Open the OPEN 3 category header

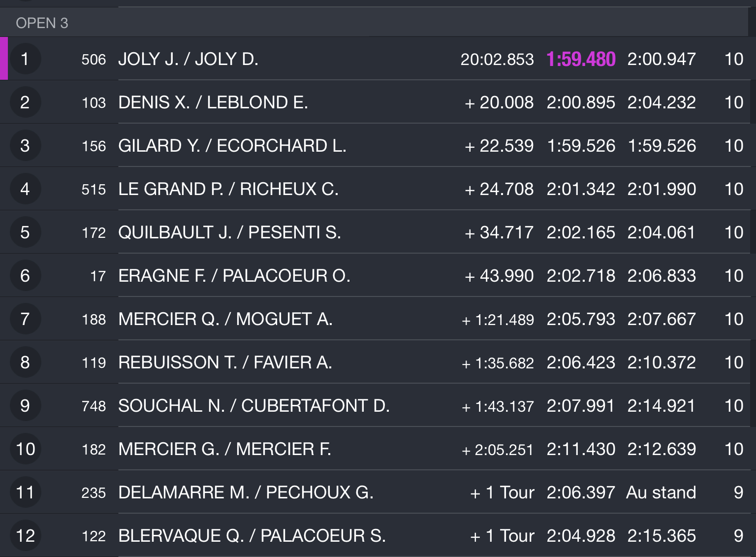(x=374, y=23)
